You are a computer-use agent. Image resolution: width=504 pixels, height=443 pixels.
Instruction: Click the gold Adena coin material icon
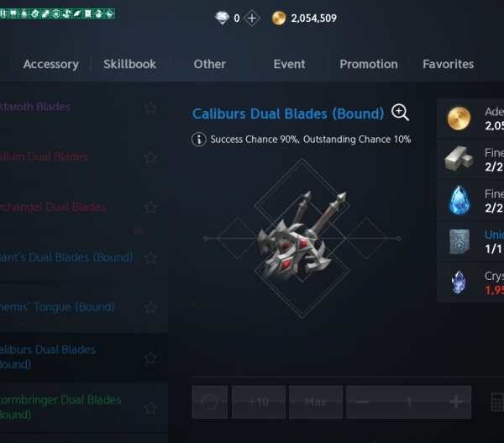tap(459, 119)
